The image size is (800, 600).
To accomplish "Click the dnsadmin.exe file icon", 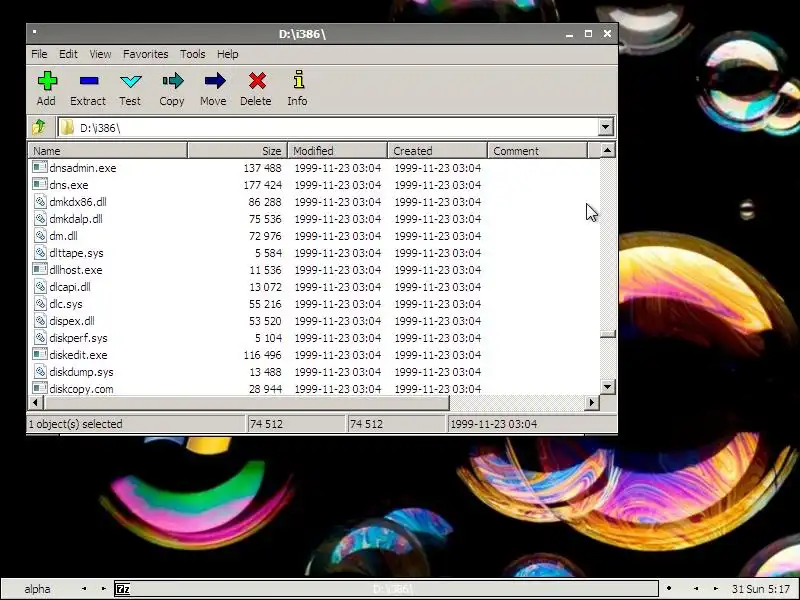I will click(x=39, y=167).
